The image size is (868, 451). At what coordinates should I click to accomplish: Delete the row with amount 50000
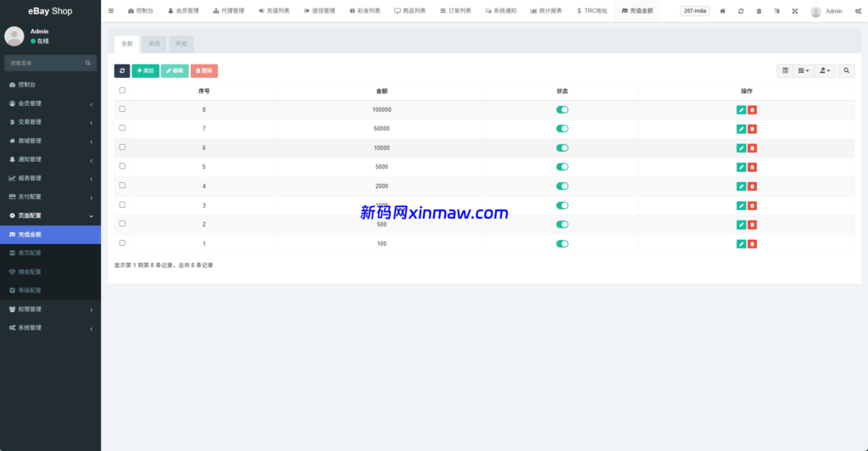point(753,129)
